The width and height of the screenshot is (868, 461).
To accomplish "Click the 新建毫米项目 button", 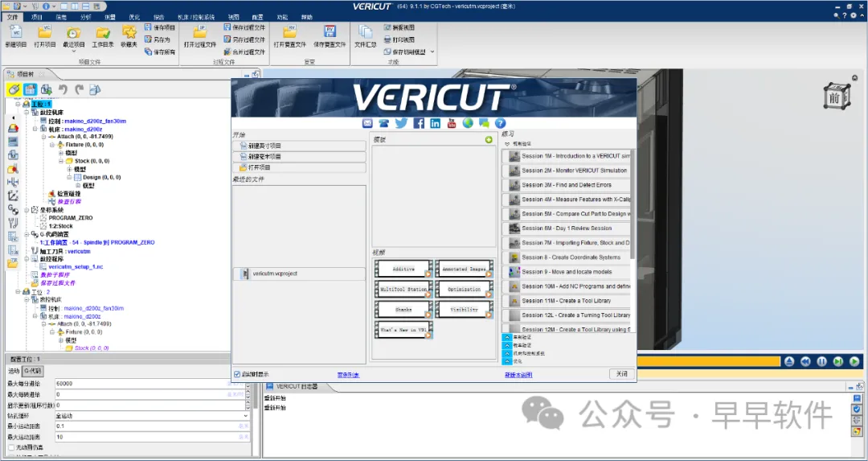I will tap(300, 156).
